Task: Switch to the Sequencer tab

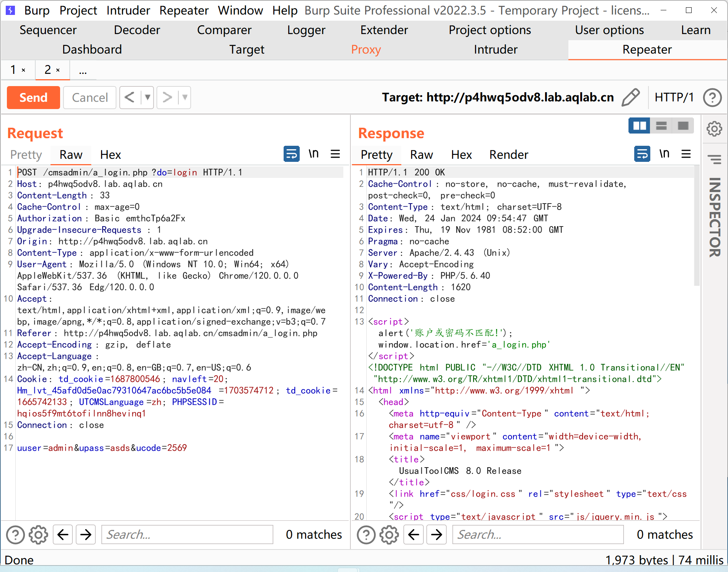Action: click(48, 30)
